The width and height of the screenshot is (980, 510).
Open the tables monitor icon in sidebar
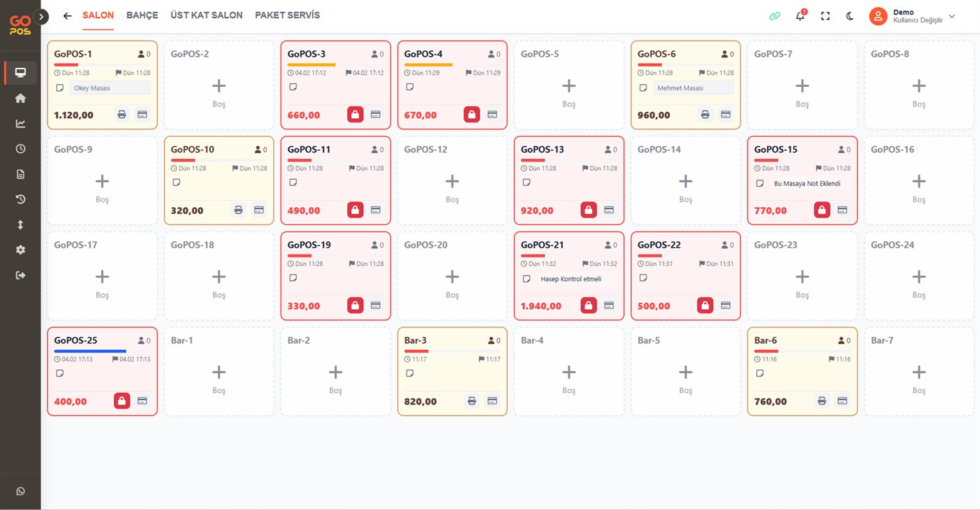(20, 73)
